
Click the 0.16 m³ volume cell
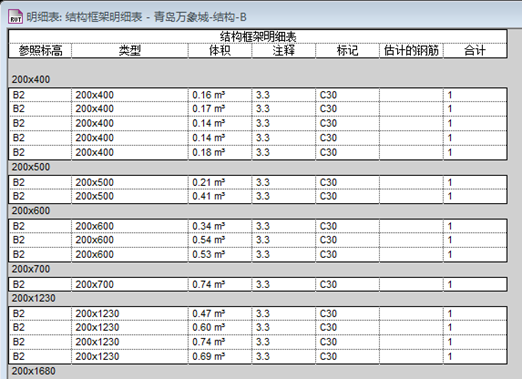pos(220,95)
